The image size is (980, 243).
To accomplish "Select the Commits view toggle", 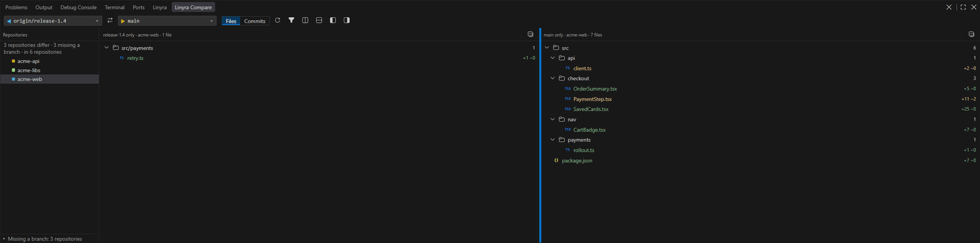I will (x=255, y=21).
